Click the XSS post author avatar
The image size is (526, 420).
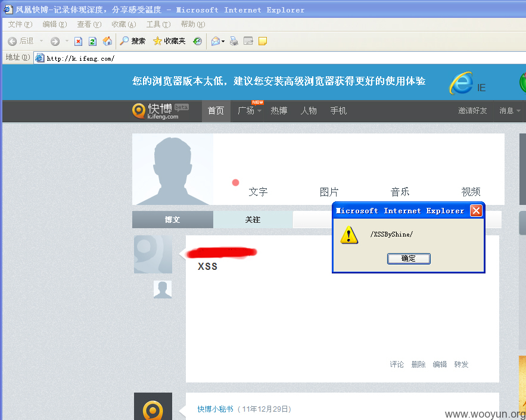[153, 254]
